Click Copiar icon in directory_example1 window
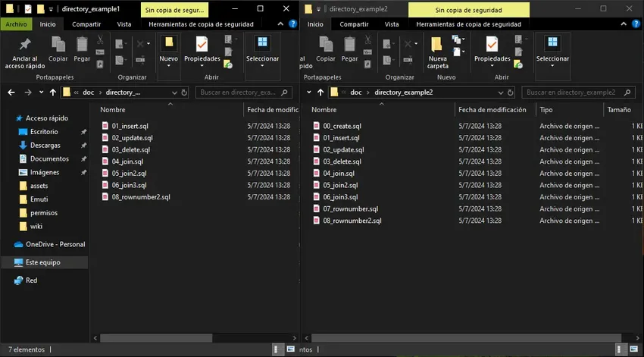644x357 pixels. click(58, 44)
